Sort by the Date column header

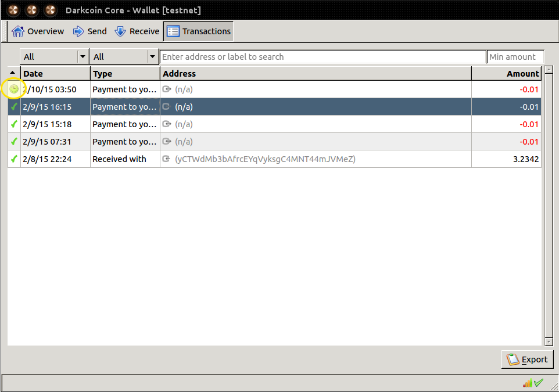tap(55, 73)
